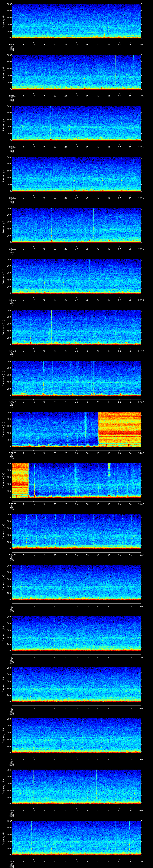153x868 pixels.
Task: Select red noise block starting the 13:23 spectrogram
Action: click(x=20, y=480)
